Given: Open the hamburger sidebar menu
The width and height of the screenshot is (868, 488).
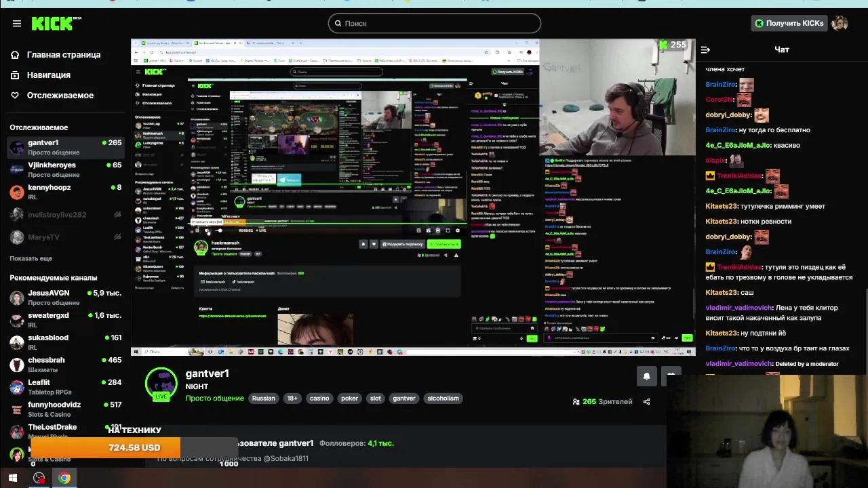Looking at the screenshot, I should (17, 23).
